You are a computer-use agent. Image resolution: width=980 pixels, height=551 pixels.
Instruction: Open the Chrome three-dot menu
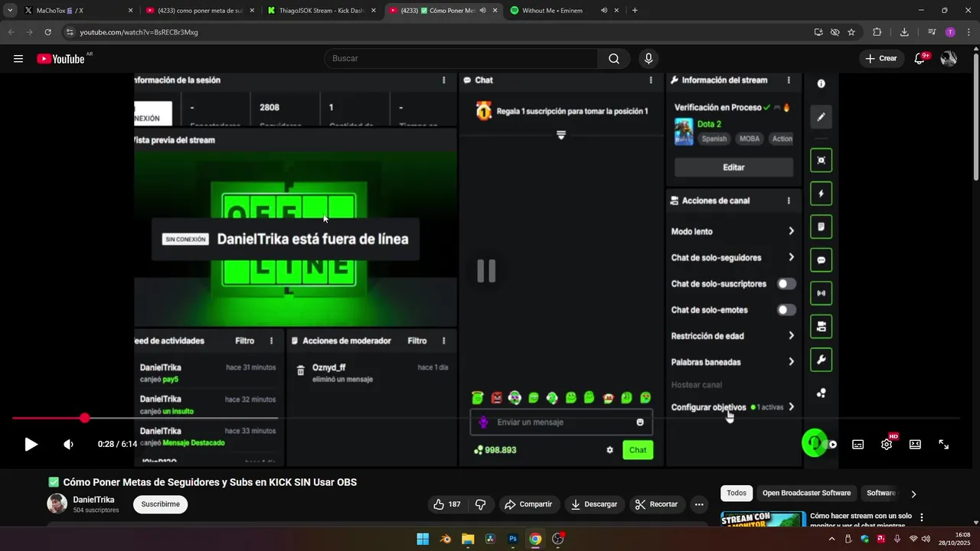coord(968,32)
